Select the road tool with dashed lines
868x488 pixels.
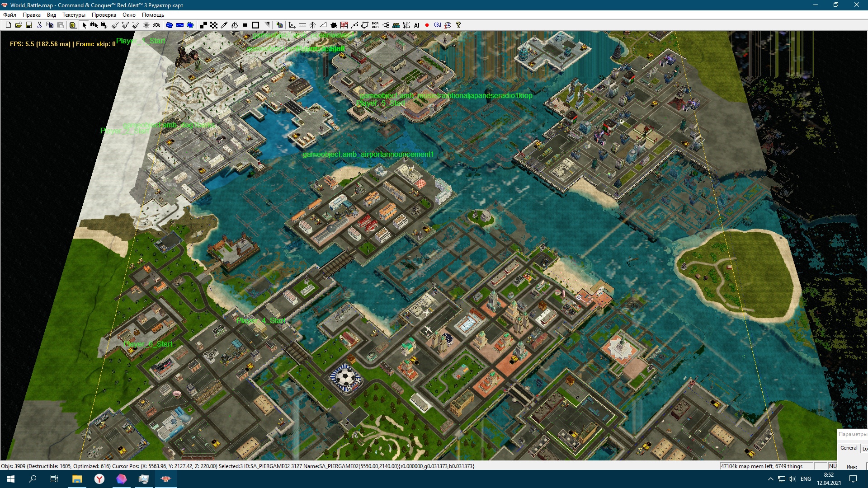(302, 25)
